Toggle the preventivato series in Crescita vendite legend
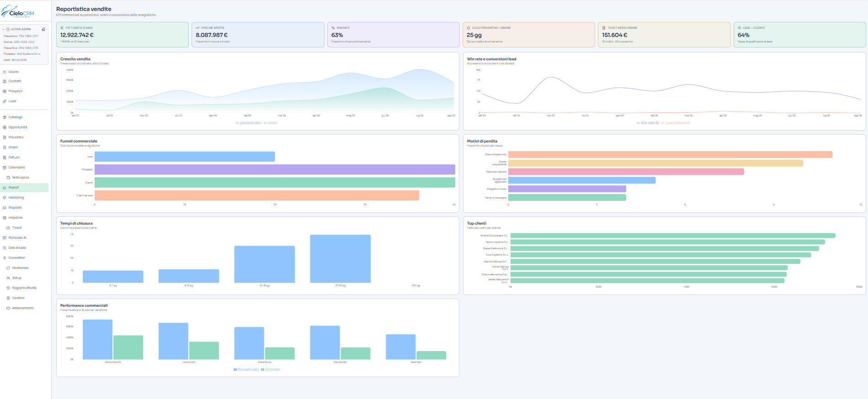This screenshot has height=399, width=868. point(249,123)
